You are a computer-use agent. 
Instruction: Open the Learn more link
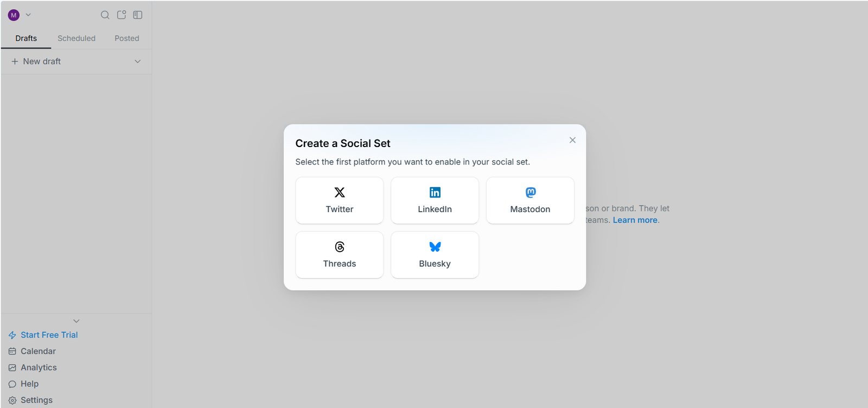635,220
